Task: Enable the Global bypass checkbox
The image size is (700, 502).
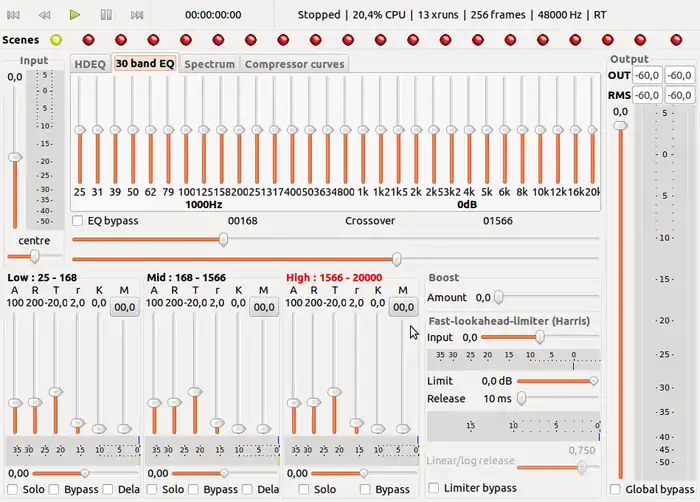Action: click(x=614, y=489)
